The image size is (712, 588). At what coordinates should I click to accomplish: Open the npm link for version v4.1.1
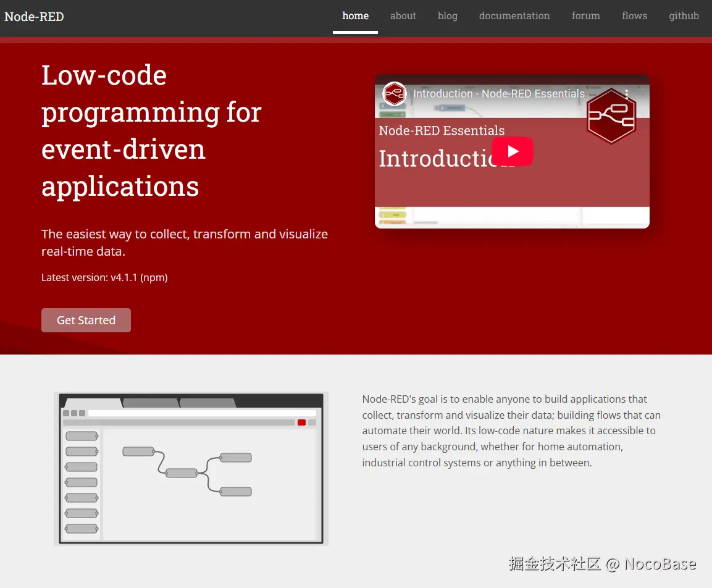pos(154,277)
